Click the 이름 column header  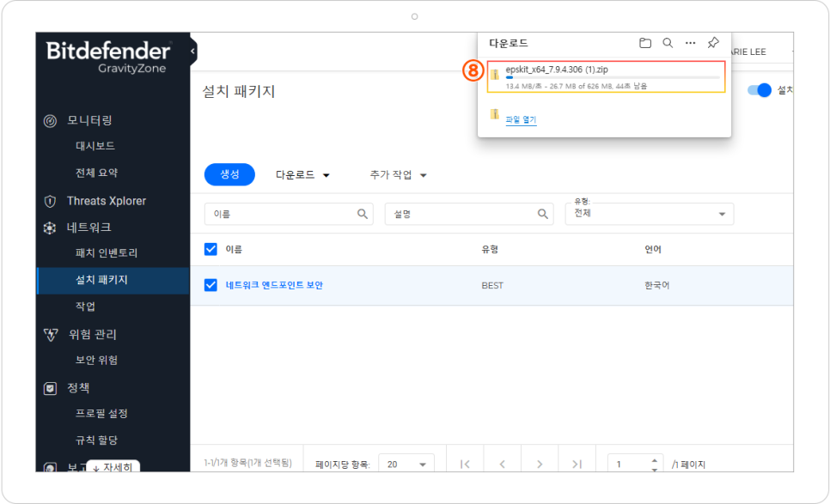pyautogui.click(x=234, y=249)
